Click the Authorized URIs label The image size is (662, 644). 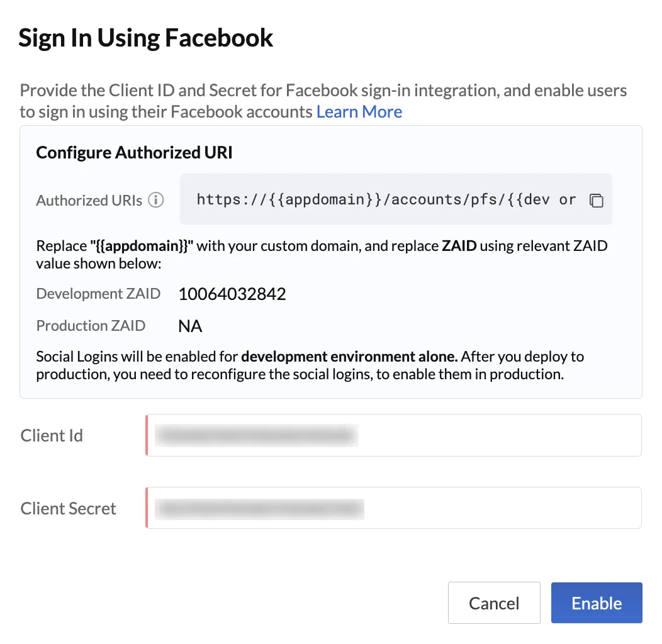[89, 200]
